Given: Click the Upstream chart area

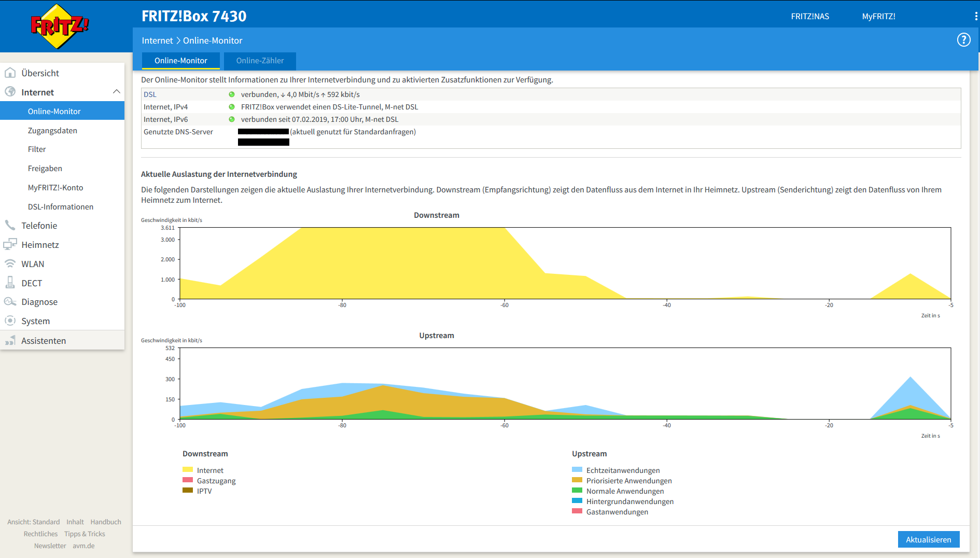Looking at the screenshot, I should coord(565,383).
